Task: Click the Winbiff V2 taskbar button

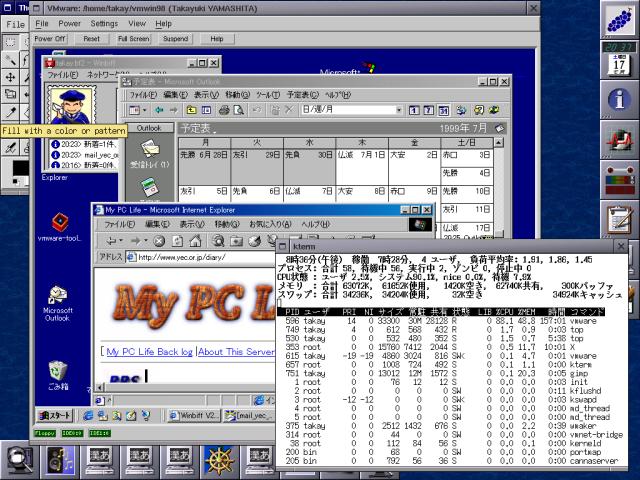Action: [x=194, y=416]
